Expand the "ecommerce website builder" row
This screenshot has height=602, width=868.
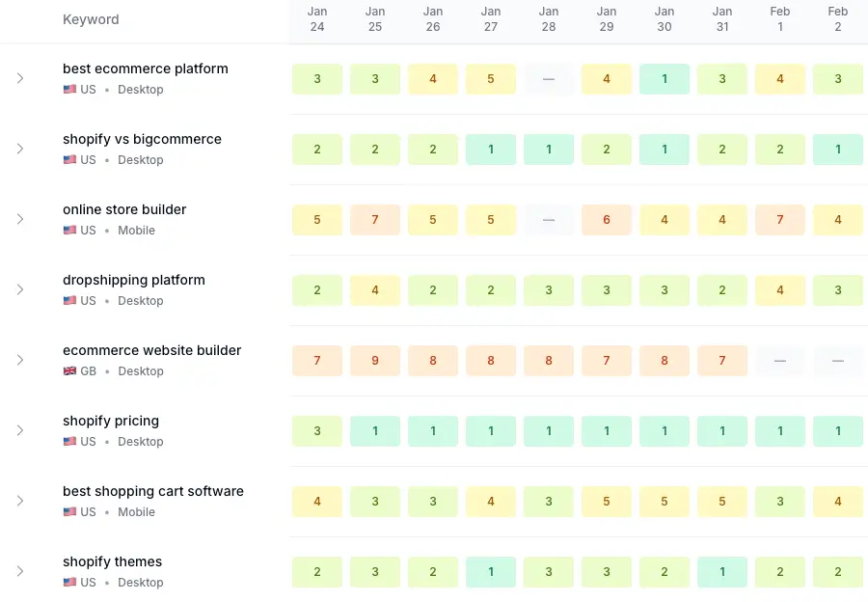pyautogui.click(x=21, y=361)
